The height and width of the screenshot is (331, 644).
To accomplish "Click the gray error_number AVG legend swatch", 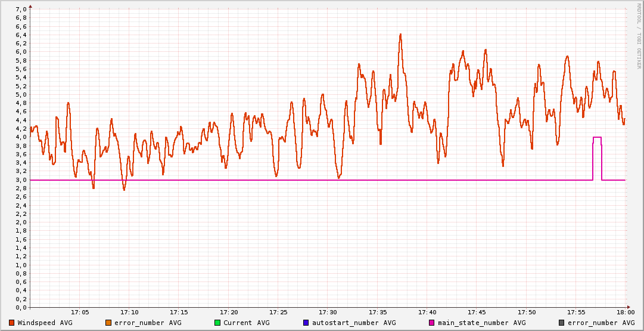I will pyautogui.click(x=562, y=323).
